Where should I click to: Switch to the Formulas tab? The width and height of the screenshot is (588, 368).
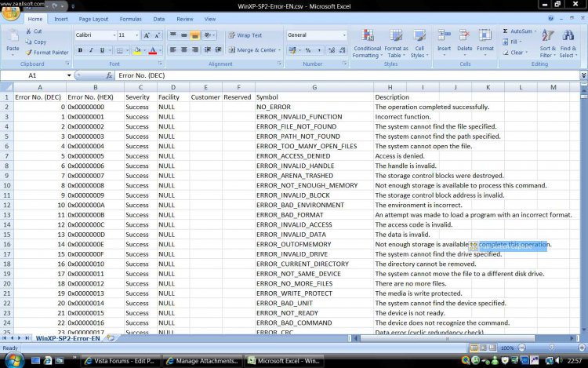pyautogui.click(x=130, y=19)
